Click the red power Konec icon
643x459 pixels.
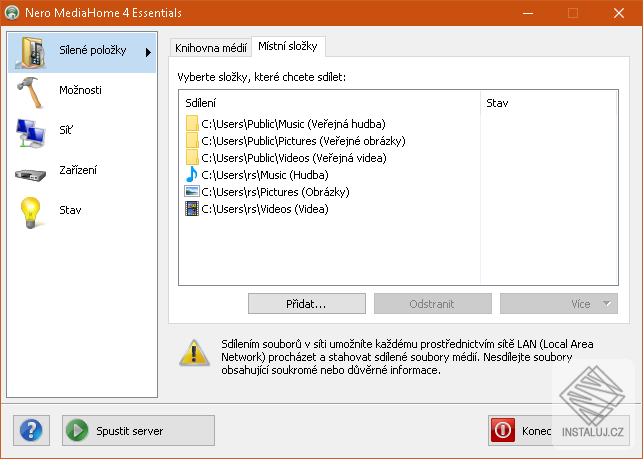pos(503,430)
